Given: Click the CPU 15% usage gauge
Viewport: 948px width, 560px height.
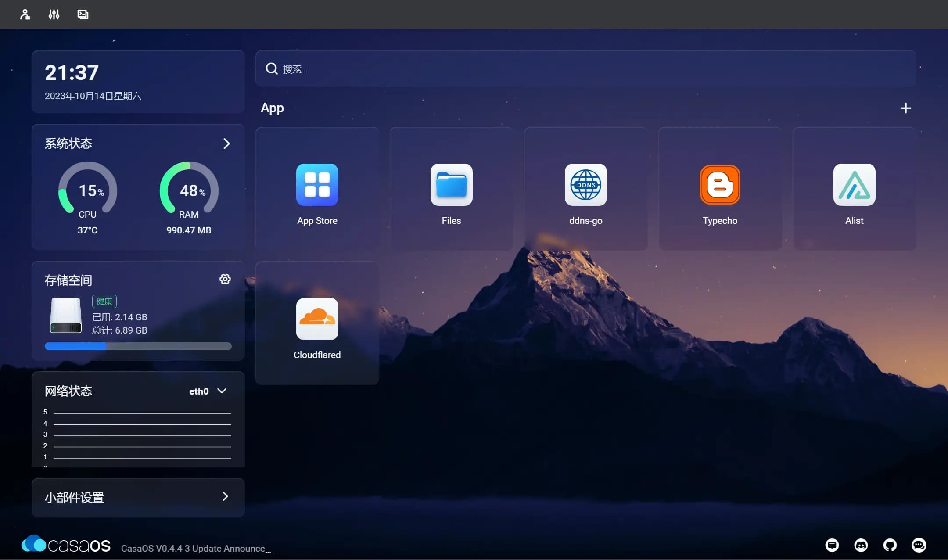Looking at the screenshot, I should (x=88, y=188).
